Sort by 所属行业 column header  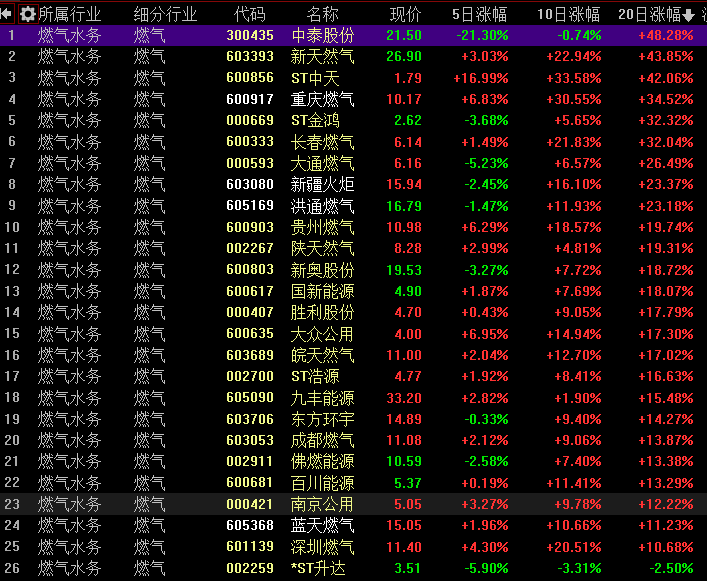69,14
